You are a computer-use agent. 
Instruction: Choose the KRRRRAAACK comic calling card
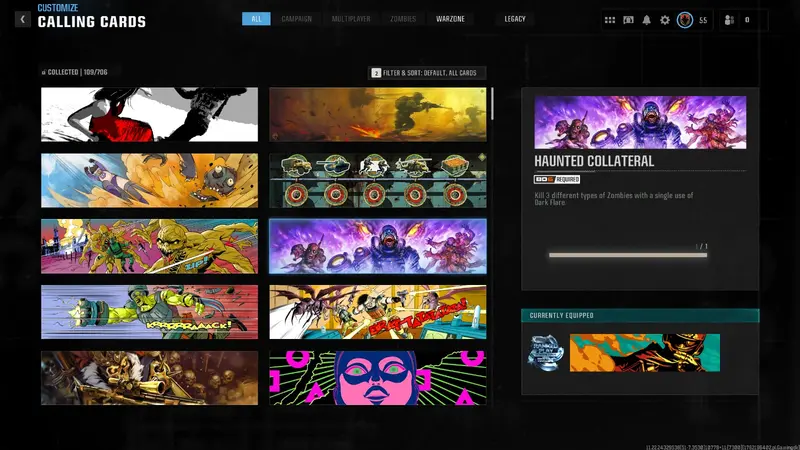(149, 312)
